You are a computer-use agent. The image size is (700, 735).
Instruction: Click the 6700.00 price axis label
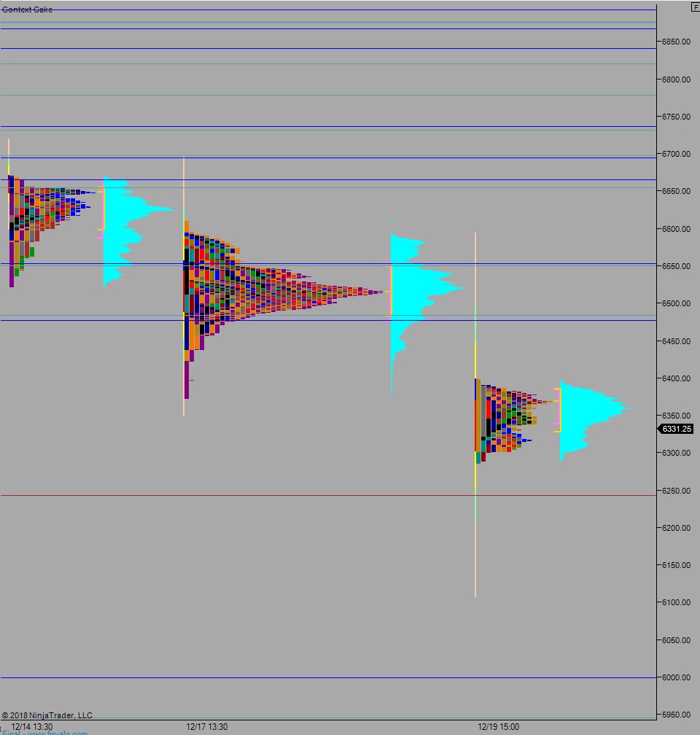676,154
